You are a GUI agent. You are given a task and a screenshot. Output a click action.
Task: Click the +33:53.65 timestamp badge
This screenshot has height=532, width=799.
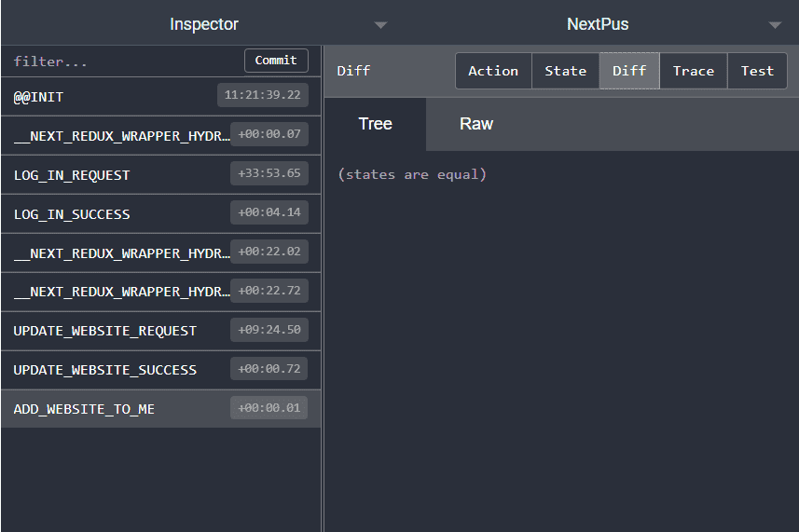pyautogui.click(x=269, y=173)
